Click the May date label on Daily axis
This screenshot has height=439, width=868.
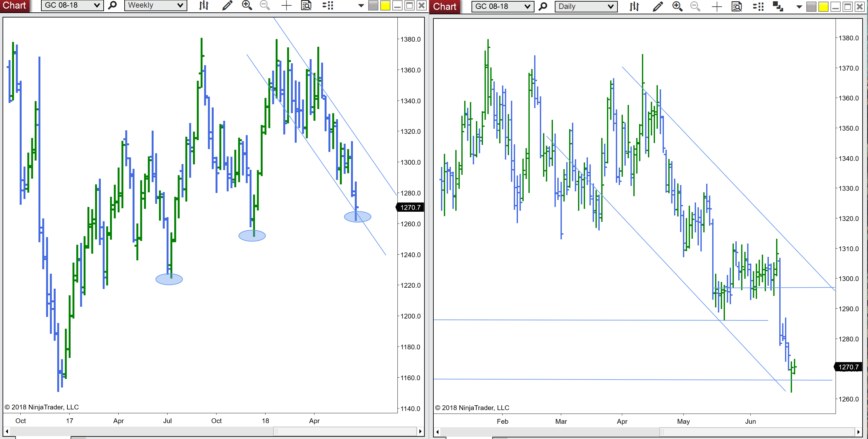683,422
